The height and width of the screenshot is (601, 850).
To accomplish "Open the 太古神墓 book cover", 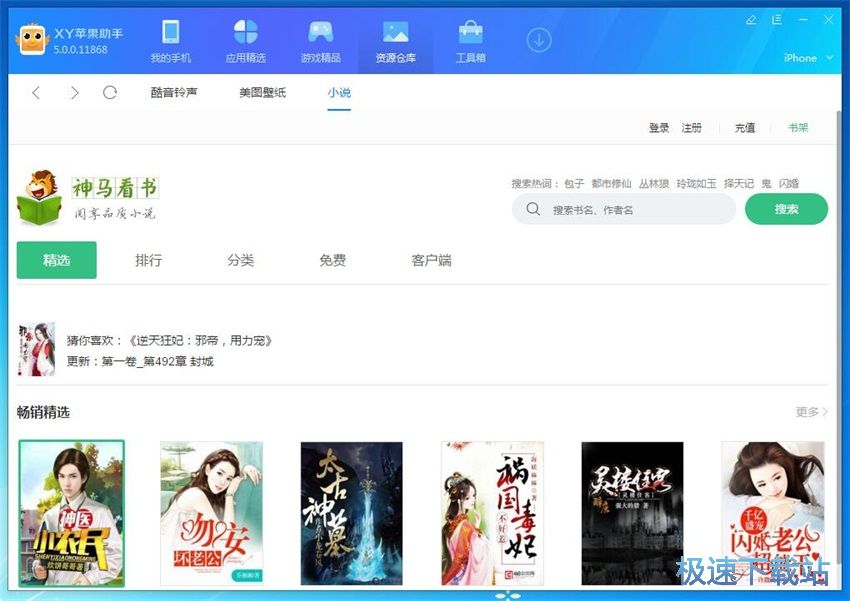I will [352, 513].
